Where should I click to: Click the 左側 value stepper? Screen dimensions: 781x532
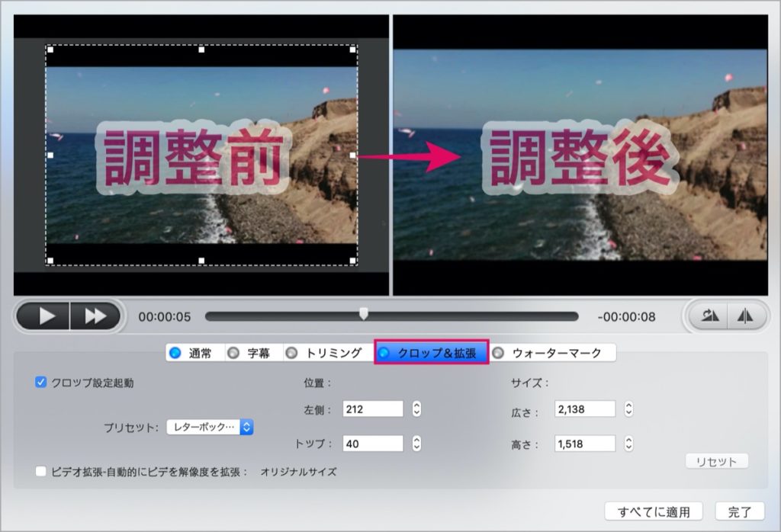pyautogui.click(x=417, y=409)
